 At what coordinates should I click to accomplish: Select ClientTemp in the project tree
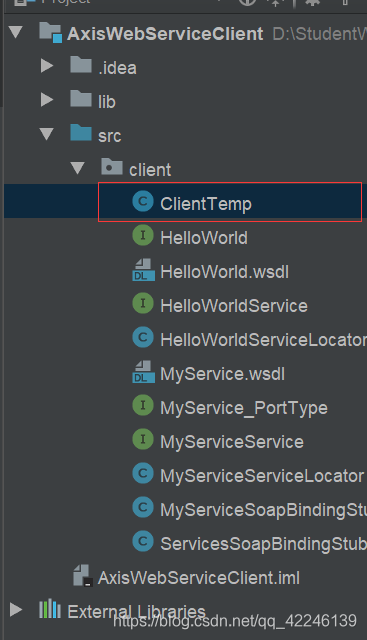(206, 204)
